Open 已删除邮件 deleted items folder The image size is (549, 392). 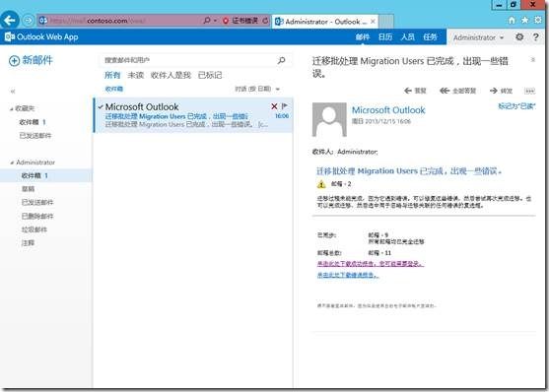point(37,216)
